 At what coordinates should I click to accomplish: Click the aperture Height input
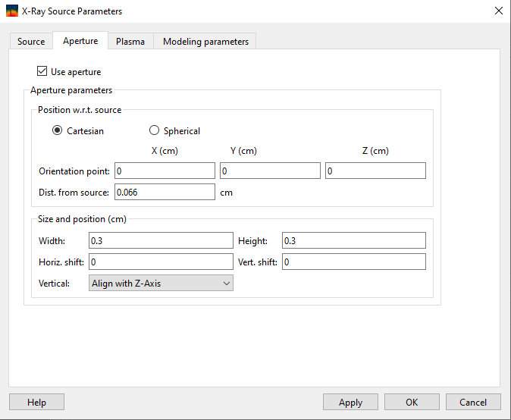click(x=353, y=241)
